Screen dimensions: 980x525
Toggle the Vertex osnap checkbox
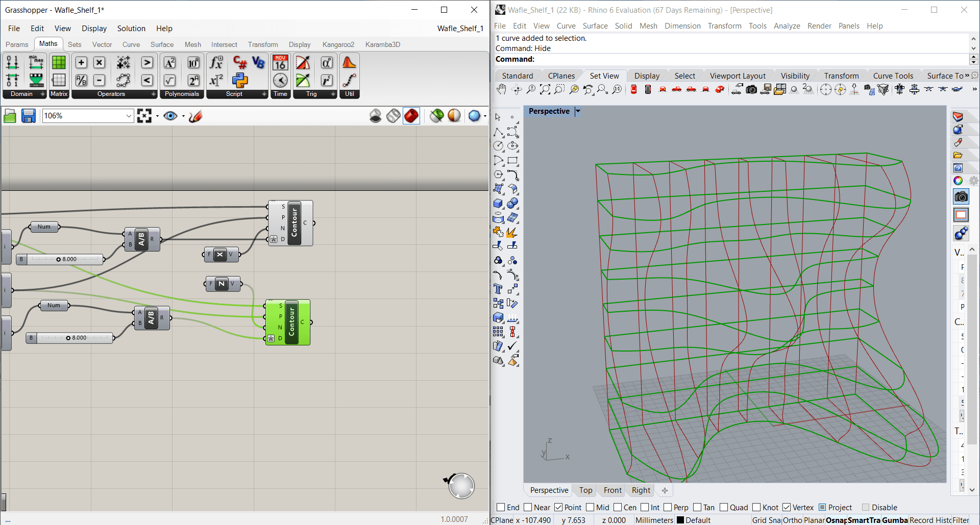pos(787,507)
